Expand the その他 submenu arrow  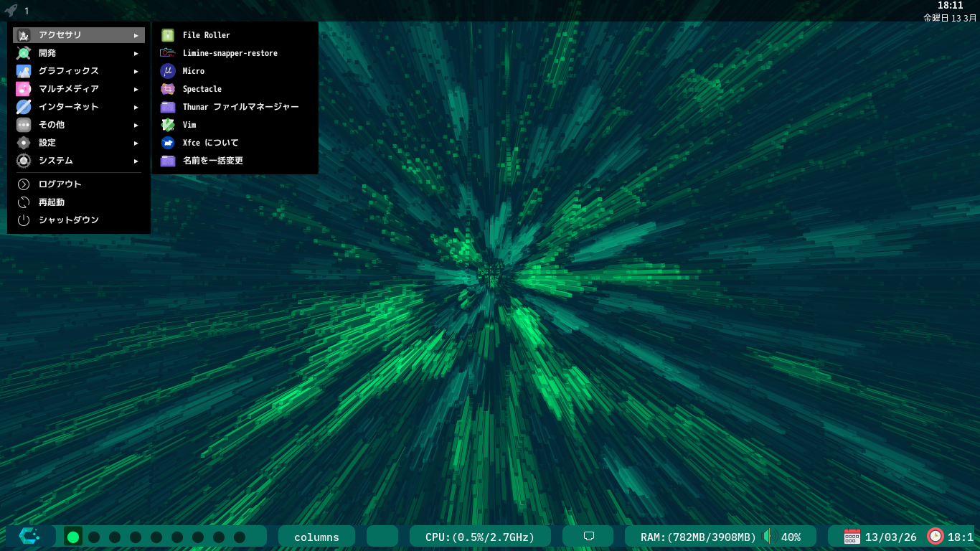[x=136, y=125]
